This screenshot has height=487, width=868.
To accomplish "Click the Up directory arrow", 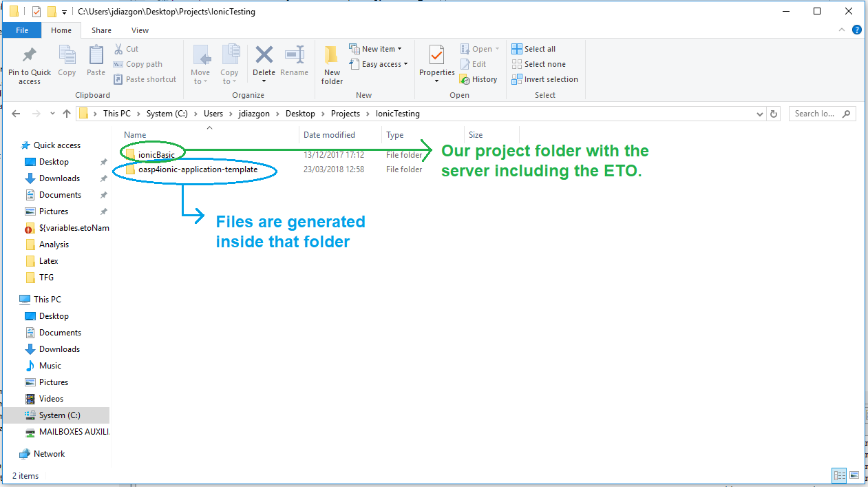I will pos(67,114).
